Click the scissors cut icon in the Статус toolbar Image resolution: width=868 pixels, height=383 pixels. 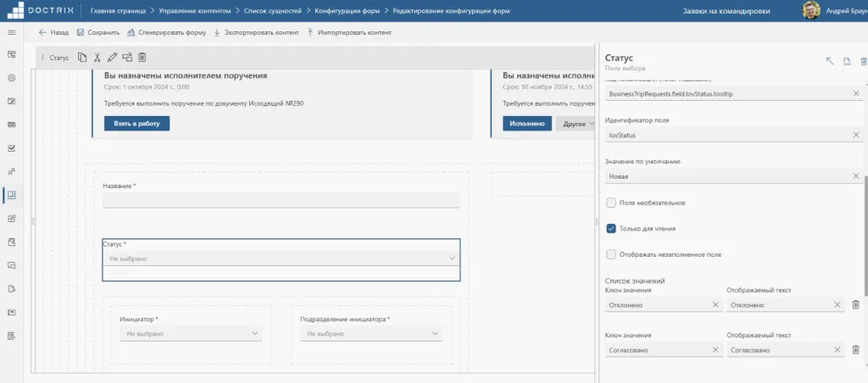coord(97,57)
